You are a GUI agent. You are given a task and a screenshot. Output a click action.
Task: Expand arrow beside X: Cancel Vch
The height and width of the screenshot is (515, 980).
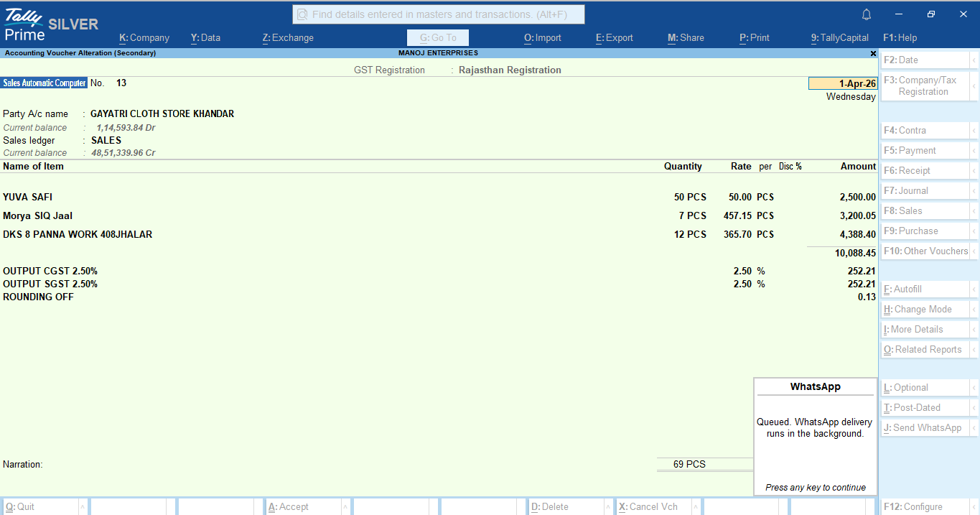pyautogui.click(x=695, y=507)
